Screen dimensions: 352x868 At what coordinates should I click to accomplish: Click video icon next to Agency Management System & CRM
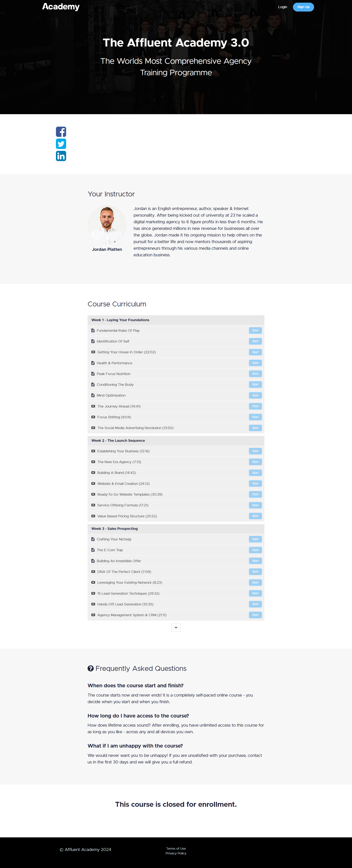click(x=93, y=615)
